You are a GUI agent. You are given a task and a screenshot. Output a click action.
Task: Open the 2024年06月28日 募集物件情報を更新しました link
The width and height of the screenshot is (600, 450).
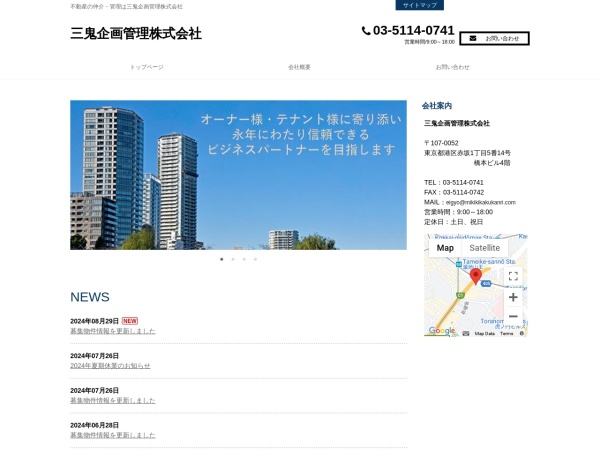(x=112, y=435)
